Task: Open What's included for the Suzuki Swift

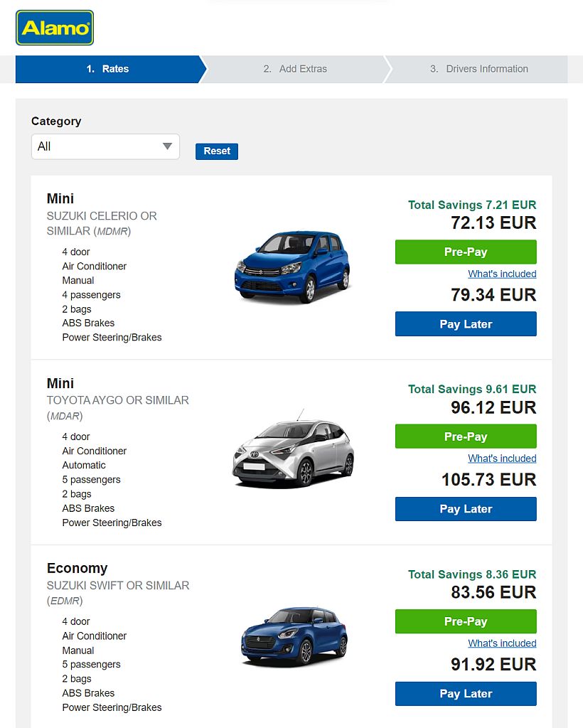Action: coord(502,643)
